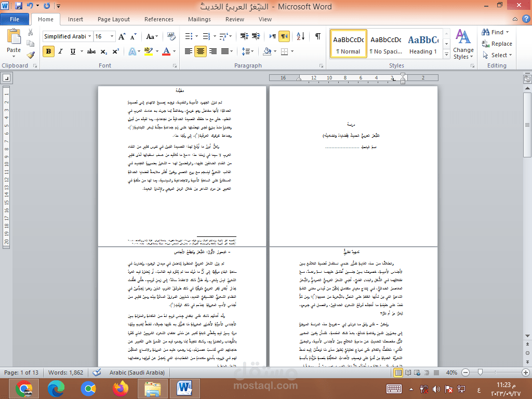Click the Sort A-Z icon
Image resolution: width=532 pixels, height=399 pixels.
click(x=301, y=36)
